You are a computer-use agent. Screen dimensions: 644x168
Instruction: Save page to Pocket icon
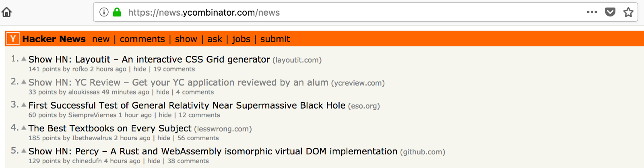(610, 12)
